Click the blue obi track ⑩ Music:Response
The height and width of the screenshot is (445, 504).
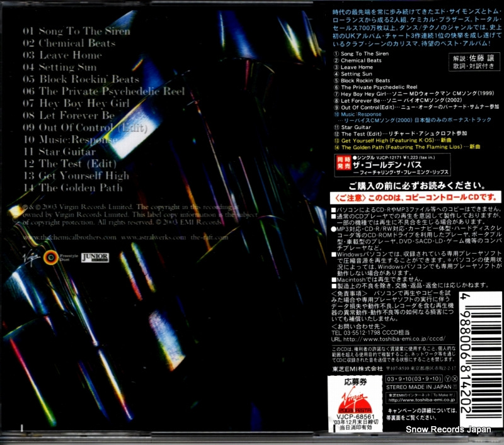click(357, 114)
